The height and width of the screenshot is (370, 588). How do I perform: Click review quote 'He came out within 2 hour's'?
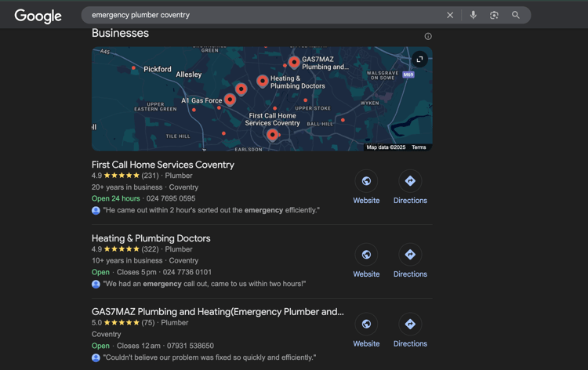[211, 210]
